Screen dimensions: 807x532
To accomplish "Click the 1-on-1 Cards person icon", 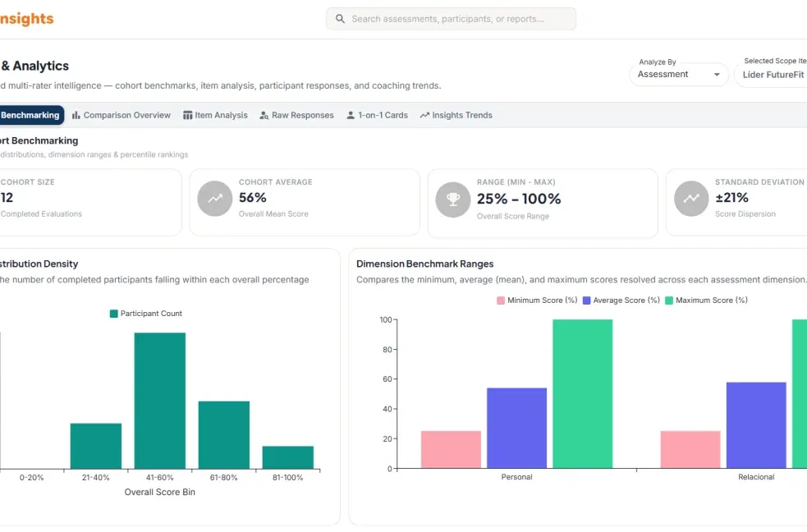I will click(351, 115).
